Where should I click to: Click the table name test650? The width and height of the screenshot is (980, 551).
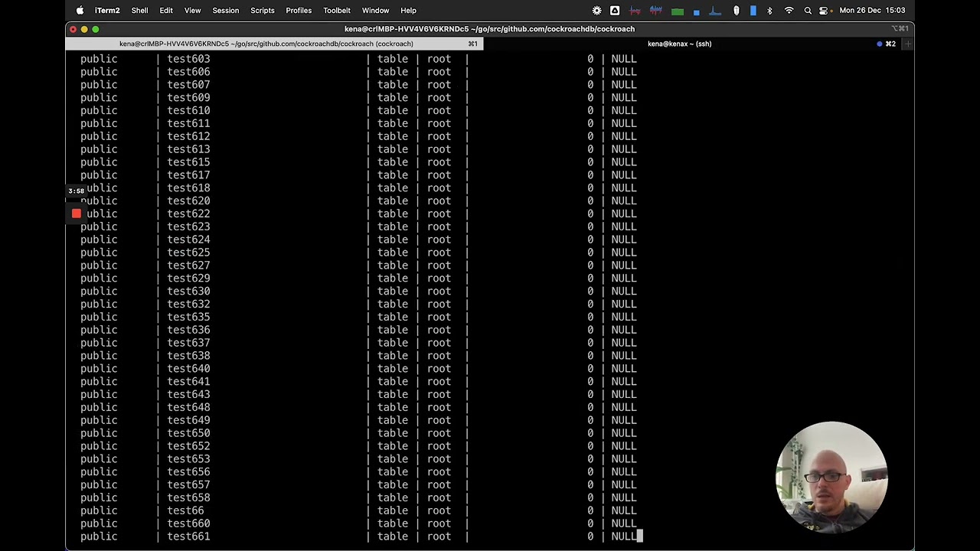[188, 433]
